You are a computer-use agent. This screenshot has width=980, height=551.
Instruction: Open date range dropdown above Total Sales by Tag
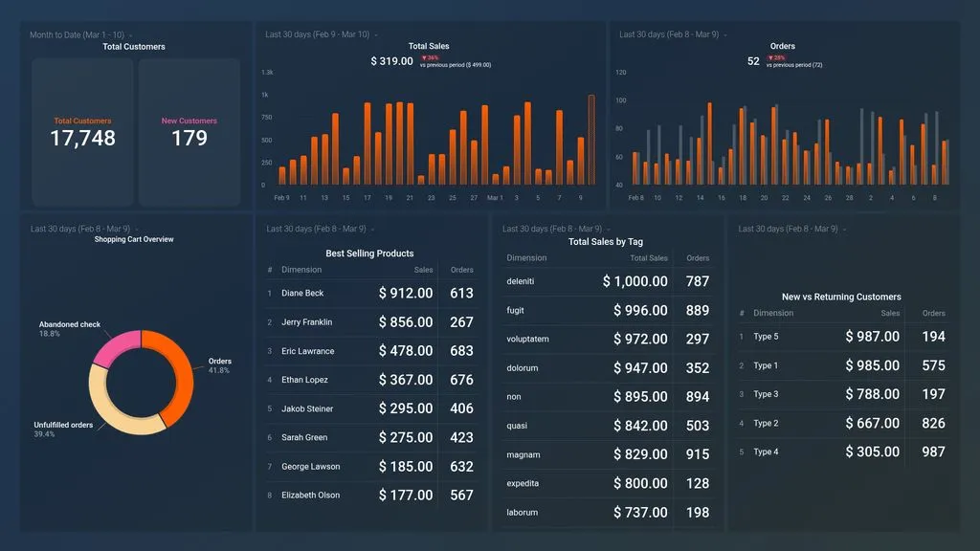pyautogui.click(x=556, y=229)
